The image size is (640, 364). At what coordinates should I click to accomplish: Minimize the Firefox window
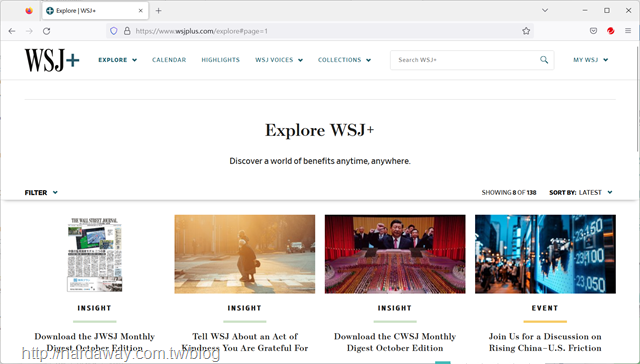click(585, 11)
